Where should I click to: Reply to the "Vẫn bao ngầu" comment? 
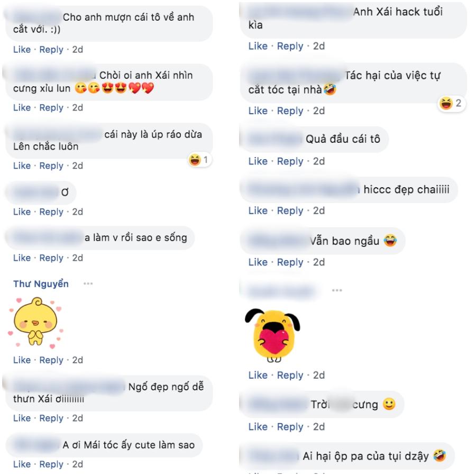[290, 262]
